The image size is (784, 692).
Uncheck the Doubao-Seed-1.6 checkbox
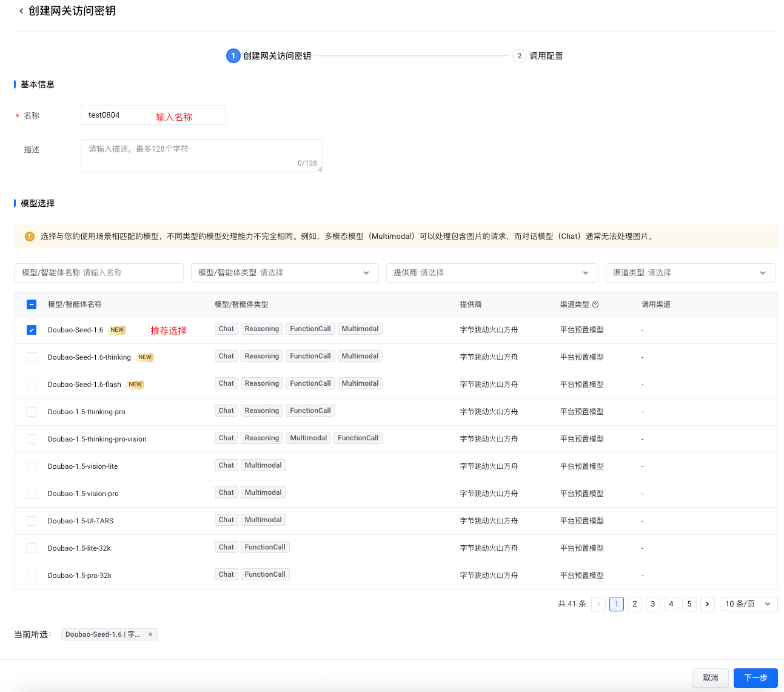coord(32,330)
